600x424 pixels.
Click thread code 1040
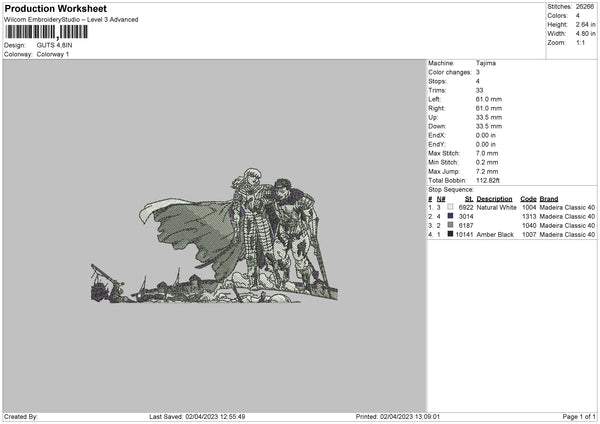pyautogui.click(x=529, y=225)
